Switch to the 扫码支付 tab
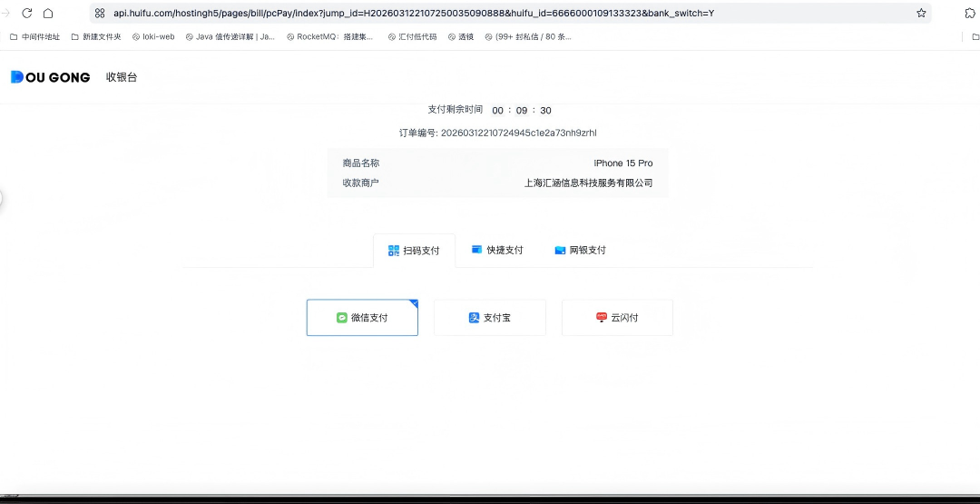The height and width of the screenshot is (504, 980). point(414,250)
